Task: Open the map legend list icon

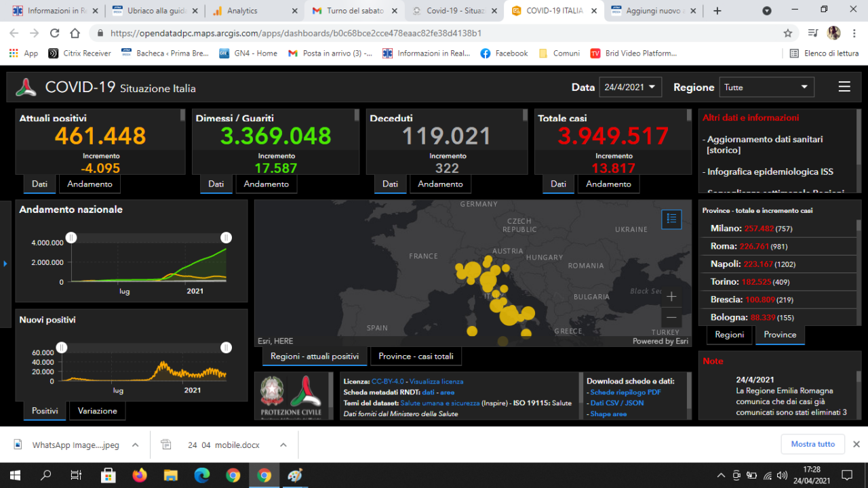Action: coord(671,218)
